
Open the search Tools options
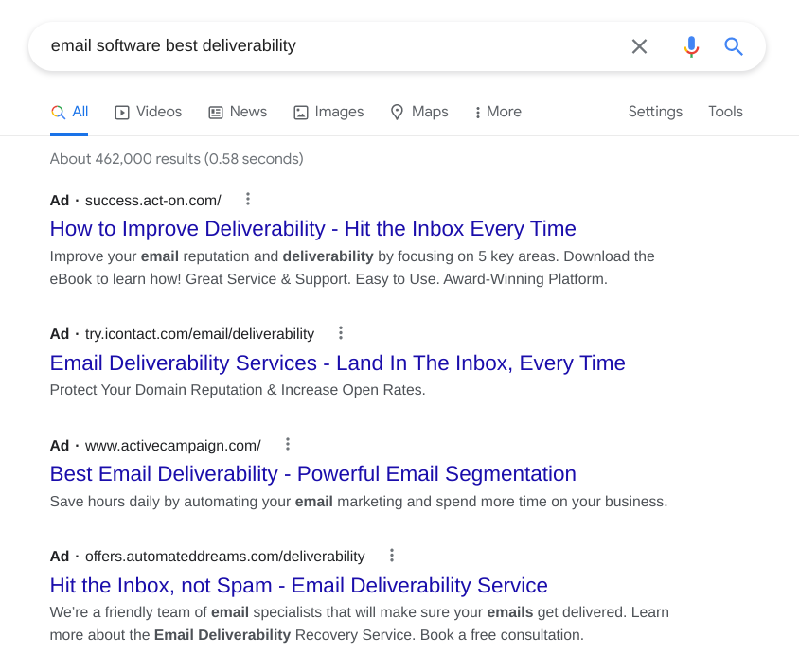725,112
